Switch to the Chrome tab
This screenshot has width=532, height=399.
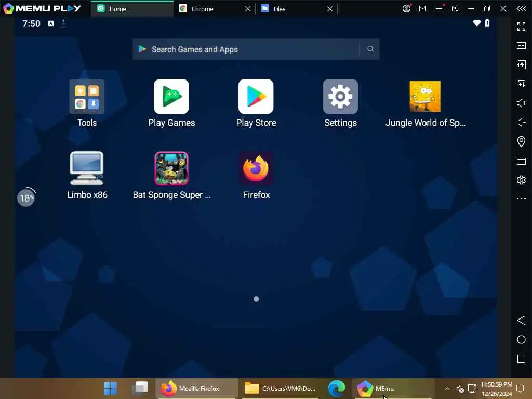click(202, 9)
